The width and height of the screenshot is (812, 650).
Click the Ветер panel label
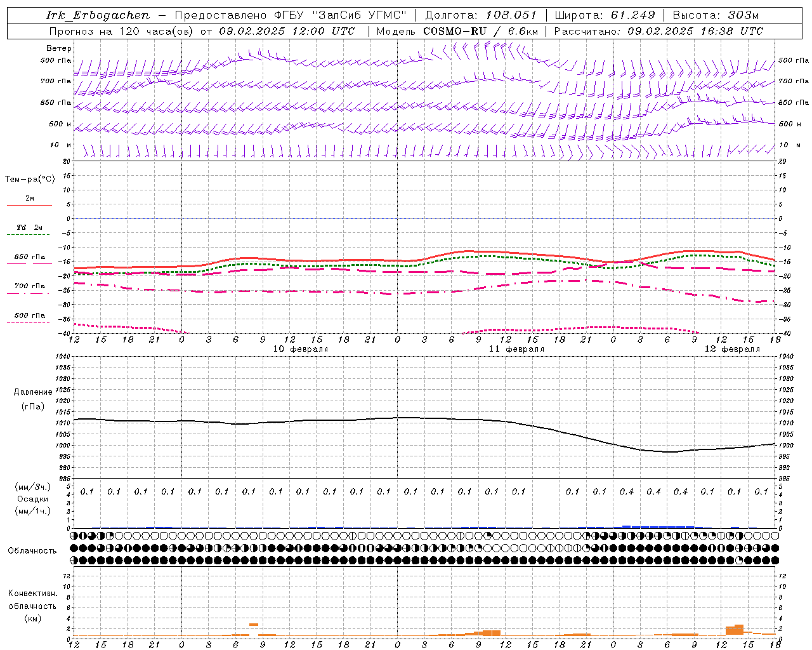pyautogui.click(x=59, y=48)
